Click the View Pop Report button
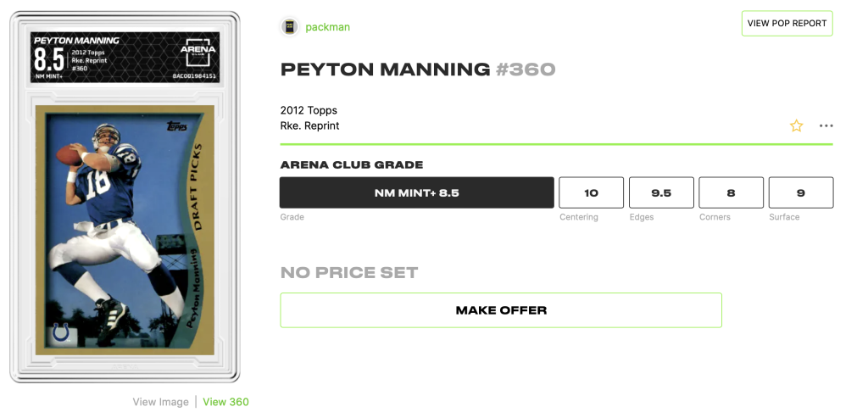The height and width of the screenshot is (418, 868). (787, 23)
